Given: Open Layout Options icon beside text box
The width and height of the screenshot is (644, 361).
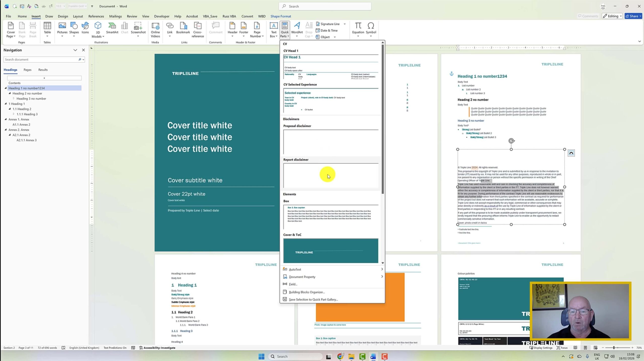Looking at the screenshot, I should point(571,153).
